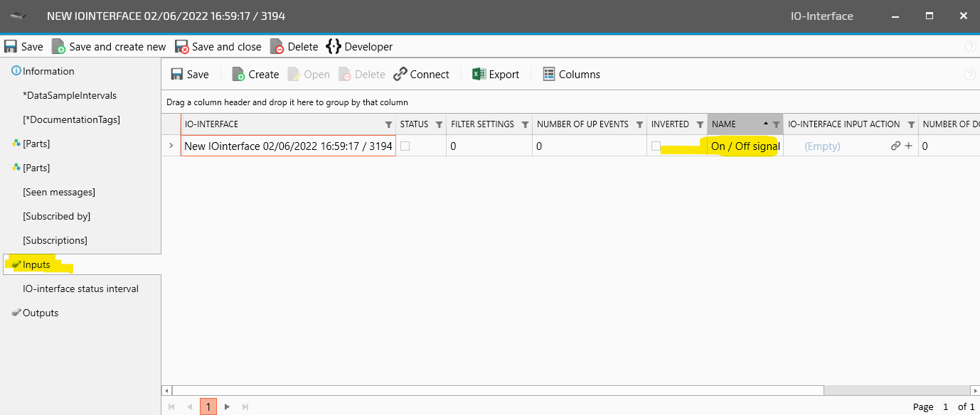980x415 pixels.
Task: Open the IO-Interface column filter
Action: click(388, 124)
